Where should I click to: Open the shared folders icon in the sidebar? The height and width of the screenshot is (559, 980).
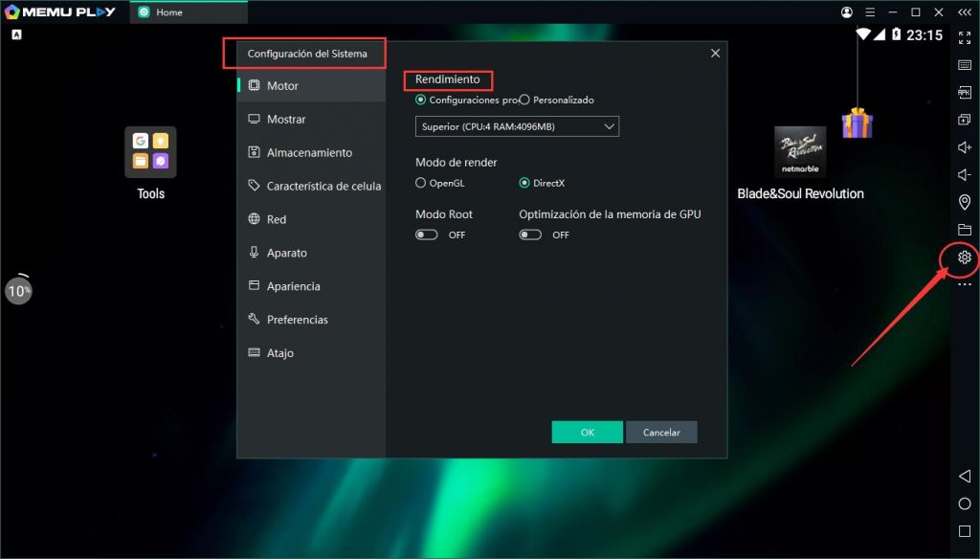click(x=964, y=230)
